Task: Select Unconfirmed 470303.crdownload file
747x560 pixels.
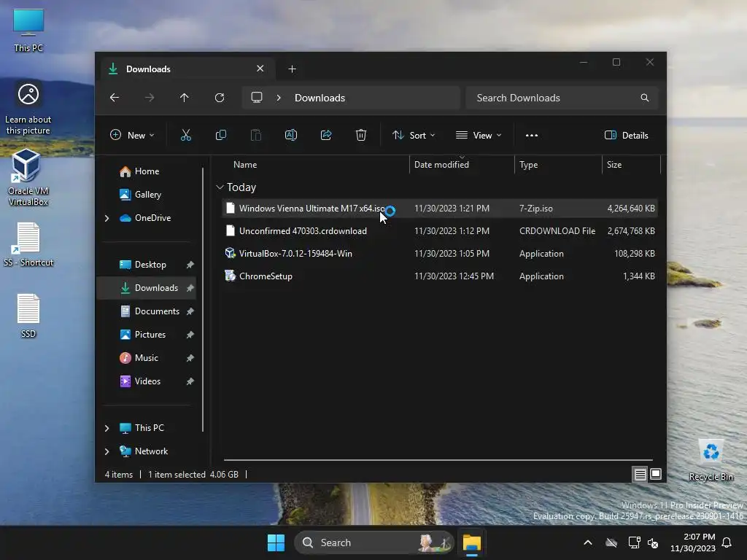Action: 439,231
